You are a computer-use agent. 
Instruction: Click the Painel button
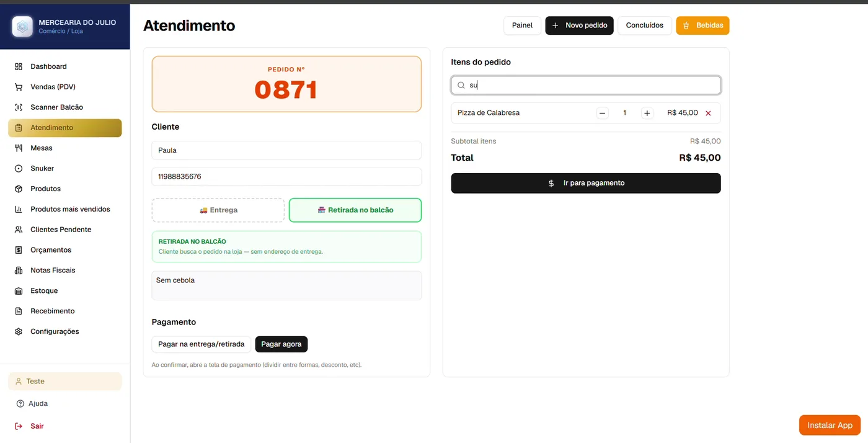point(522,25)
